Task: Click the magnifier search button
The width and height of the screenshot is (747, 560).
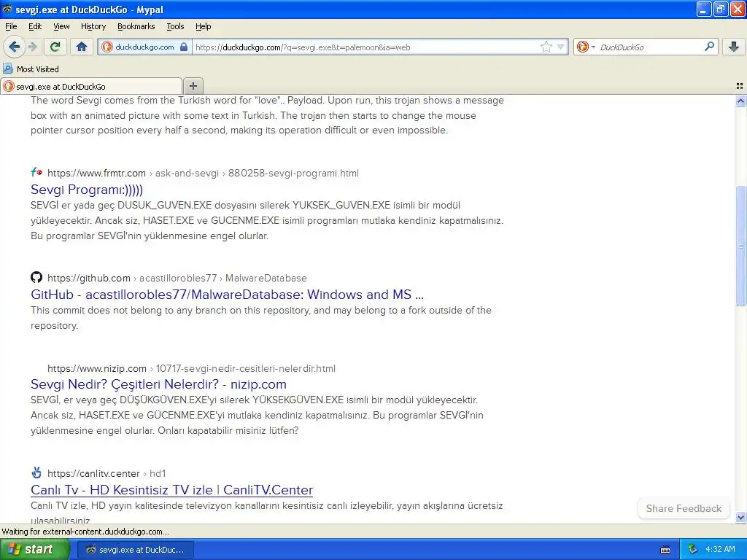Action: pyautogui.click(x=709, y=47)
